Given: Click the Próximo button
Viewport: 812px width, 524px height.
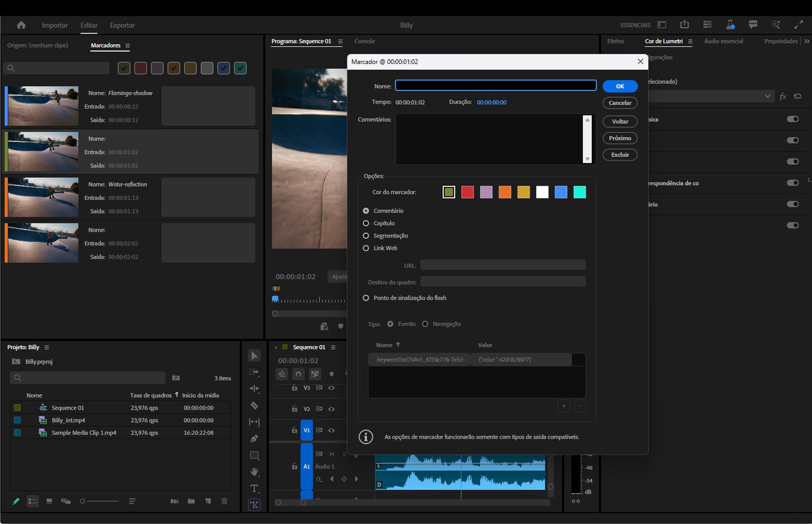Looking at the screenshot, I should tap(620, 138).
